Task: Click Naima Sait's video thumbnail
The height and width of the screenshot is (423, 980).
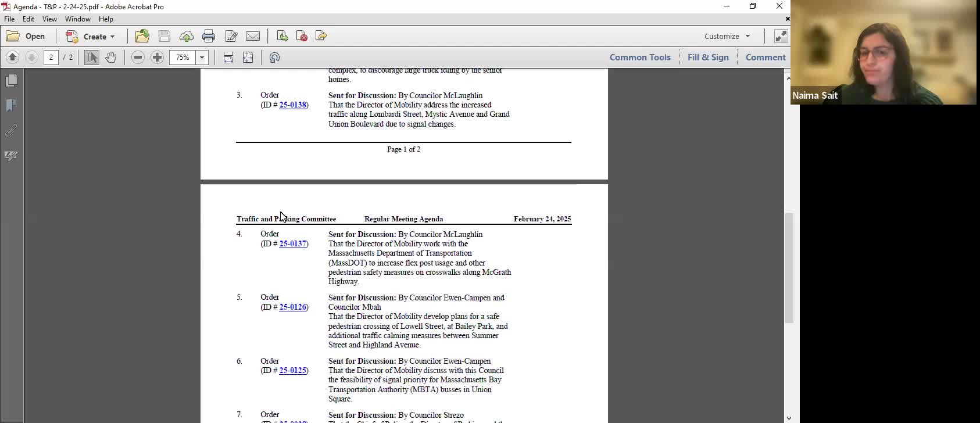Action: [883, 52]
